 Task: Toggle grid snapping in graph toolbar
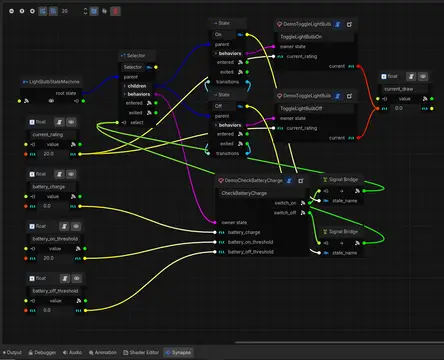(53, 11)
